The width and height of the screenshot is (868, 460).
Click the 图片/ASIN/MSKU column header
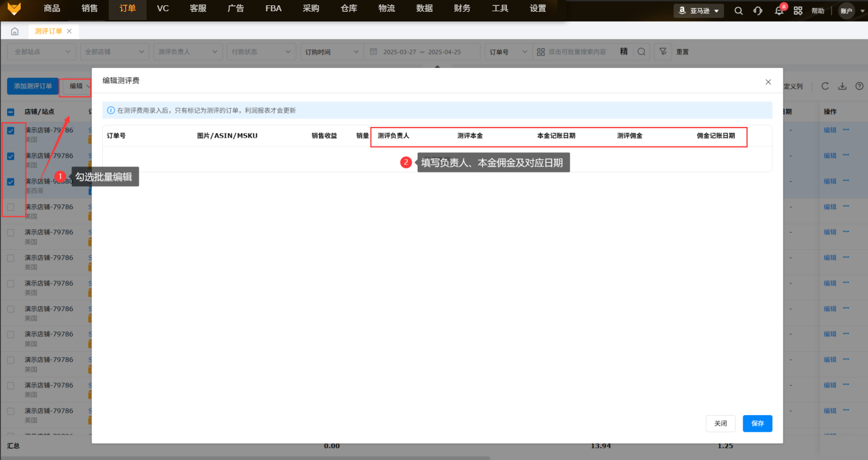[x=227, y=136]
